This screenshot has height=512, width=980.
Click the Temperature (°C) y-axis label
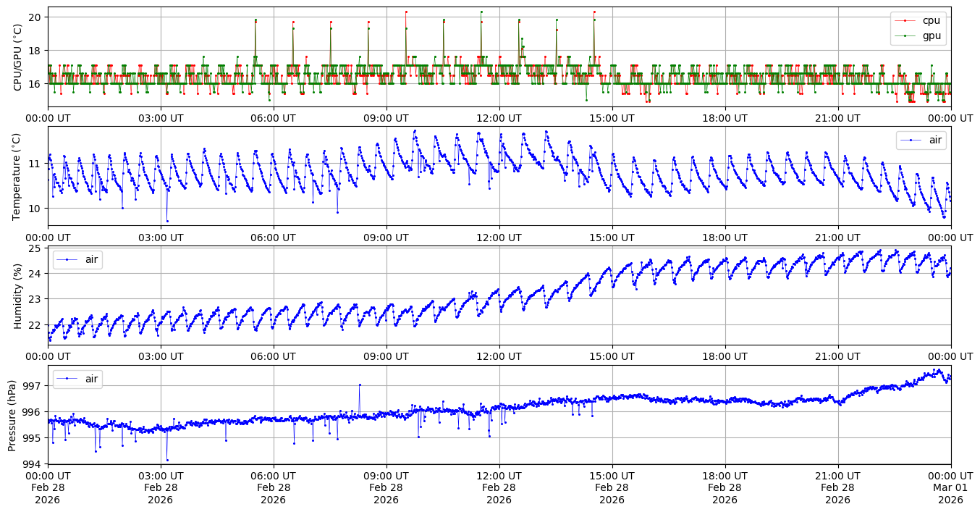click(x=18, y=176)
